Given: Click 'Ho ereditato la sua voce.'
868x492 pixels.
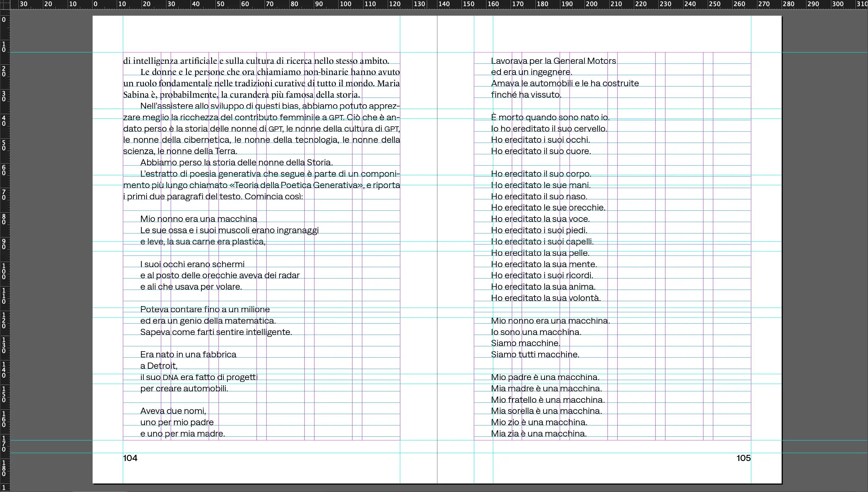Looking at the screenshot, I should click(541, 219).
